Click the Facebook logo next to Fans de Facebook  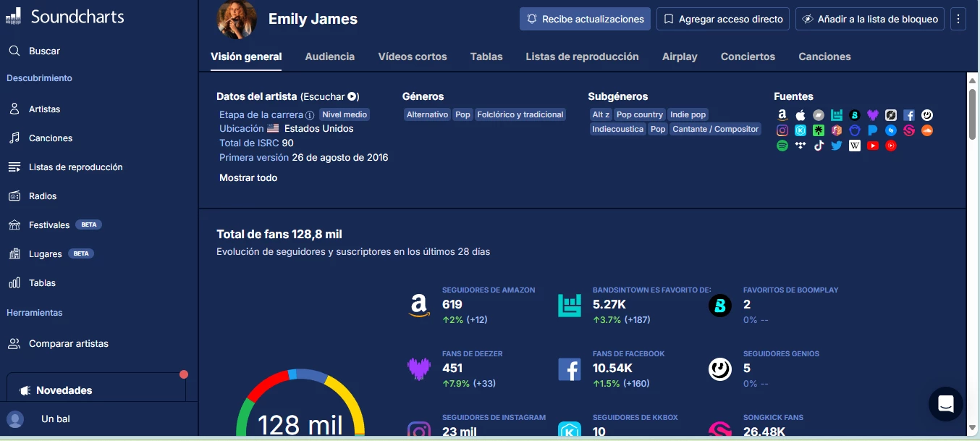570,369
